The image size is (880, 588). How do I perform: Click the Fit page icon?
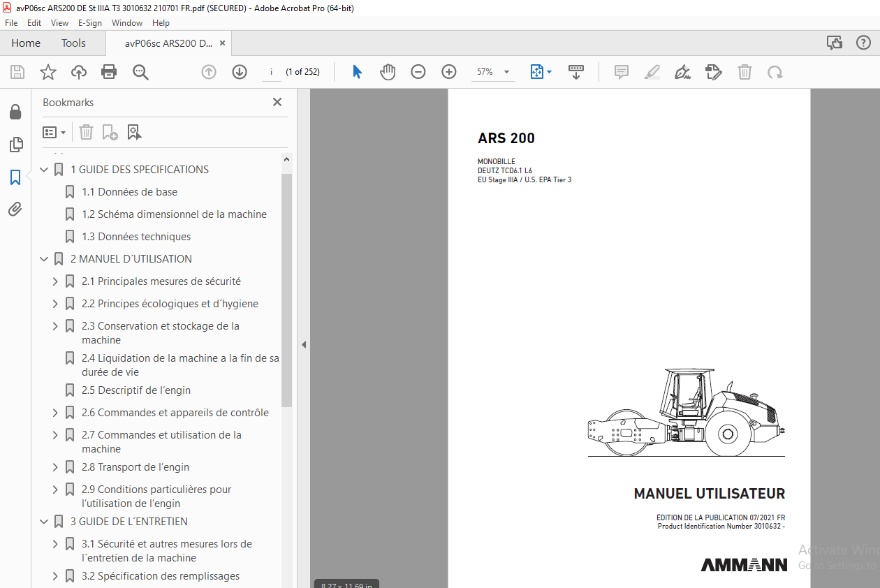(536, 72)
